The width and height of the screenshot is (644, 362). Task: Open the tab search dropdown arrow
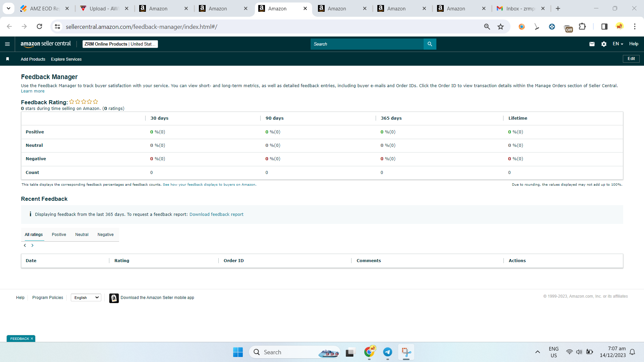[x=8, y=8]
